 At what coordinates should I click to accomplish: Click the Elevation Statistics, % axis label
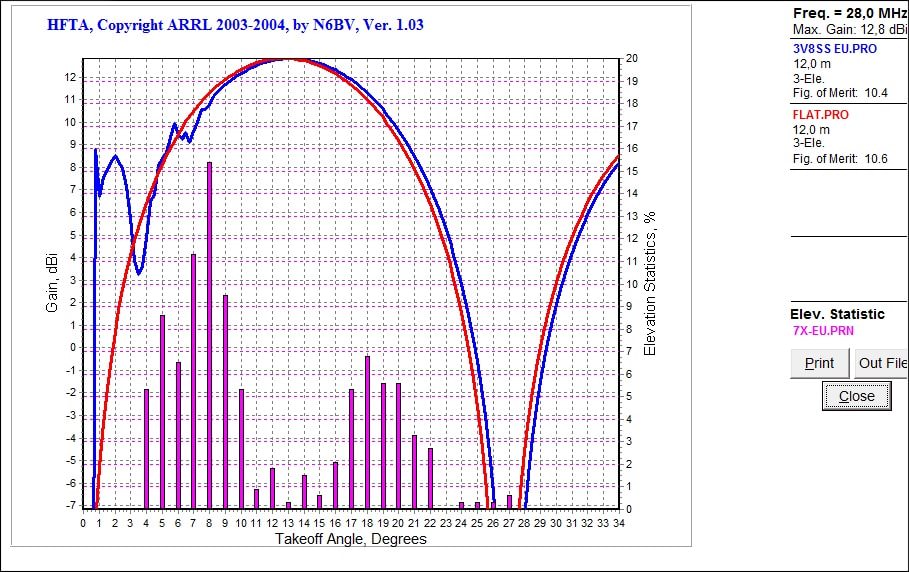[x=650, y=283]
